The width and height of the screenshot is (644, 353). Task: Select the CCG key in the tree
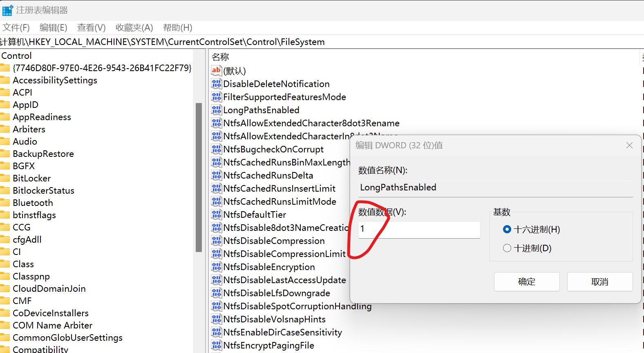[x=22, y=227]
